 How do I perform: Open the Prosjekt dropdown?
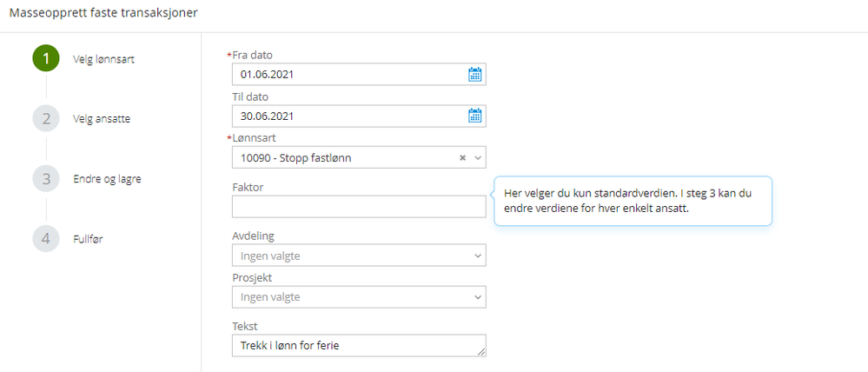[358, 297]
